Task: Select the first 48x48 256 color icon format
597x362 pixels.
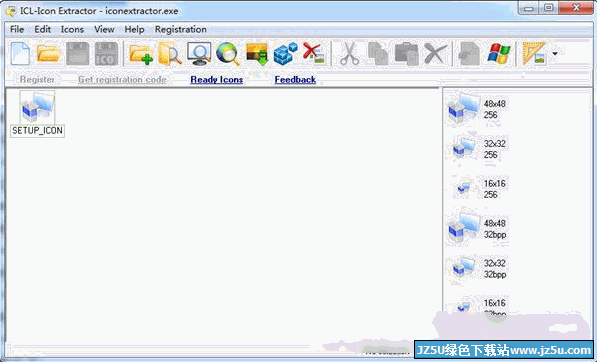Action: 476,109
